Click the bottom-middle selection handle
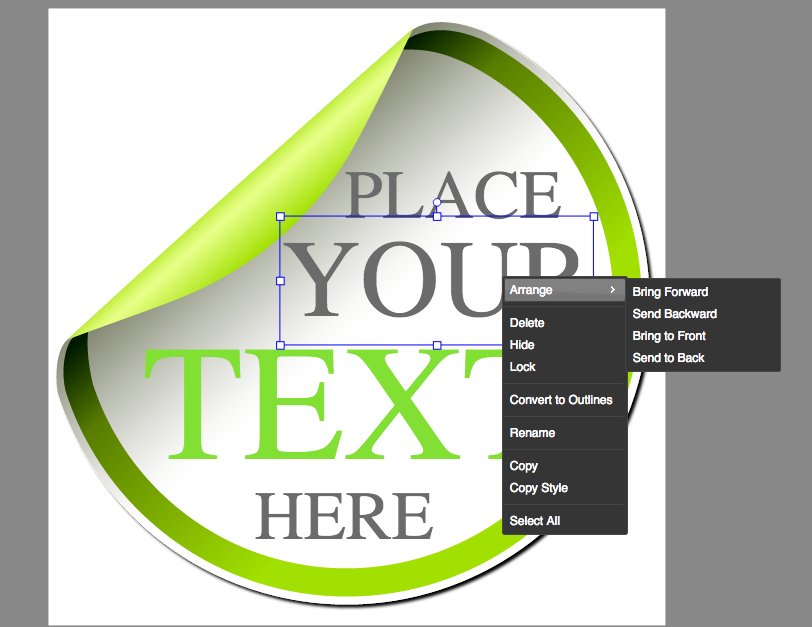The width and height of the screenshot is (812, 627). [437, 345]
